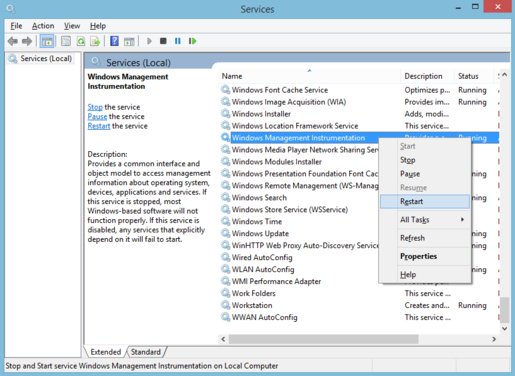Select the Windows Font Cache Service row
The image size is (515, 376).
click(x=359, y=90)
